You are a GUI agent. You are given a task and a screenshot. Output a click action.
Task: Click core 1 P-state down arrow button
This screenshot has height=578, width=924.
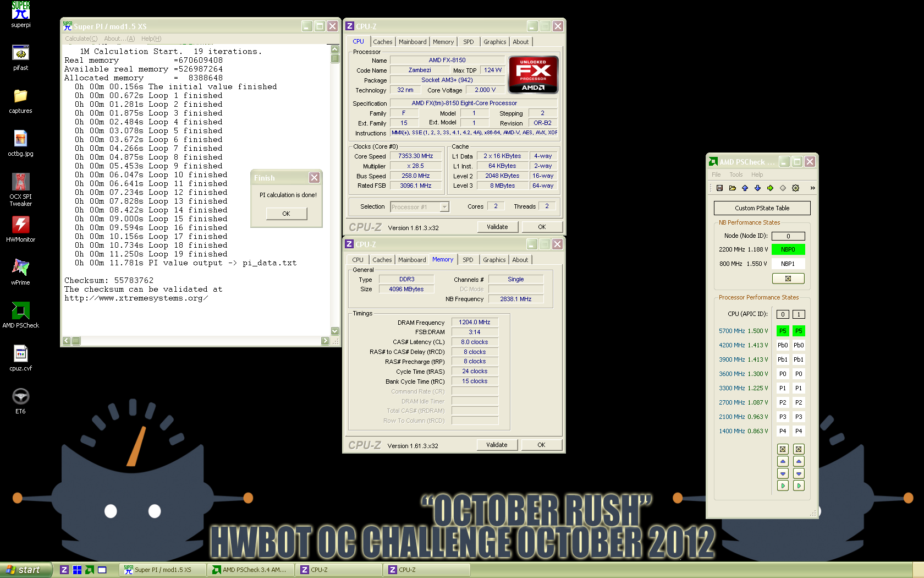799,473
